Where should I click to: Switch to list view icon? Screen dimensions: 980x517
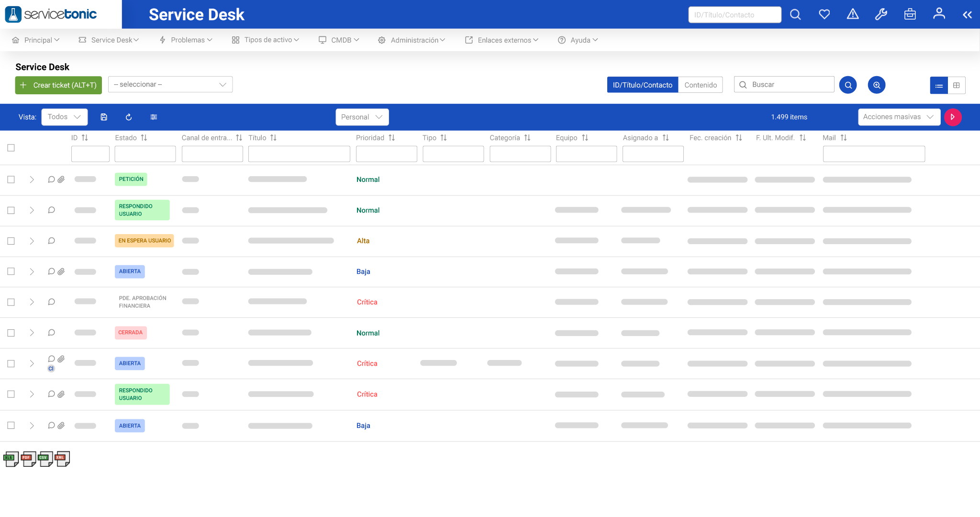(x=939, y=85)
